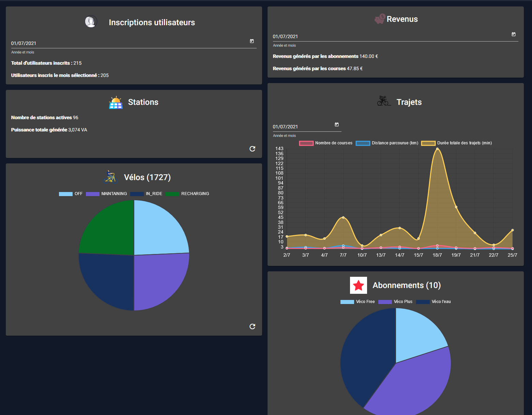Refresh the Stations card

(253, 149)
